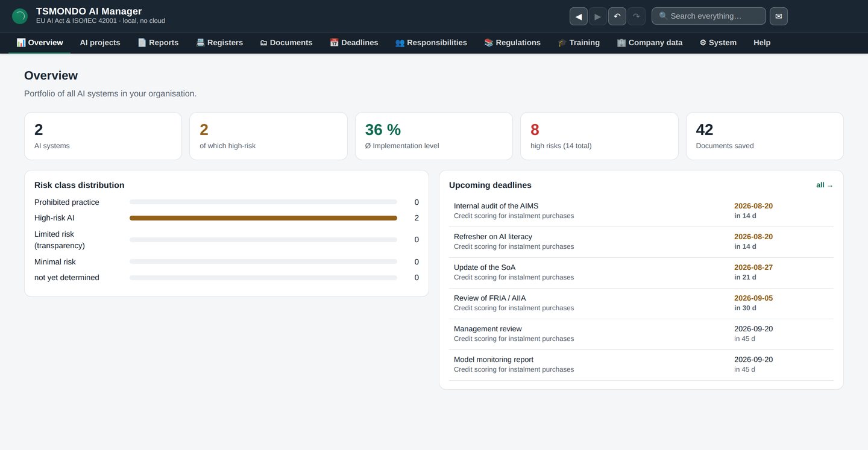
Task: Click the 42 Documents saved card
Action: pos(765,136)
